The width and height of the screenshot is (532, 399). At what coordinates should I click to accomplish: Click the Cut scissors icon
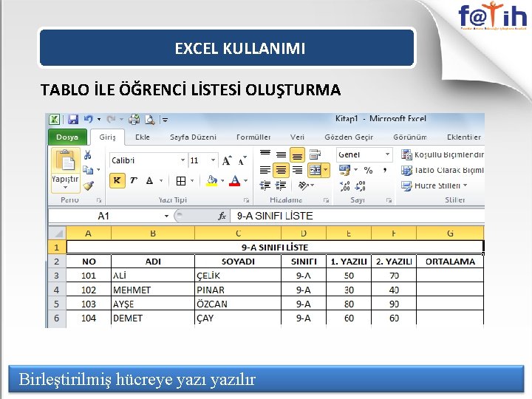(88, 155)
